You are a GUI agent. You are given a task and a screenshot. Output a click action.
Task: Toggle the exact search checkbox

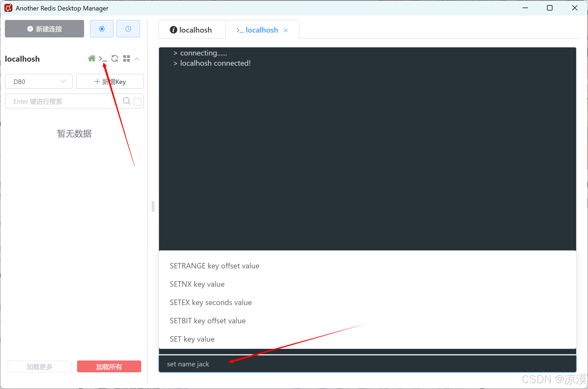point(137,101)
